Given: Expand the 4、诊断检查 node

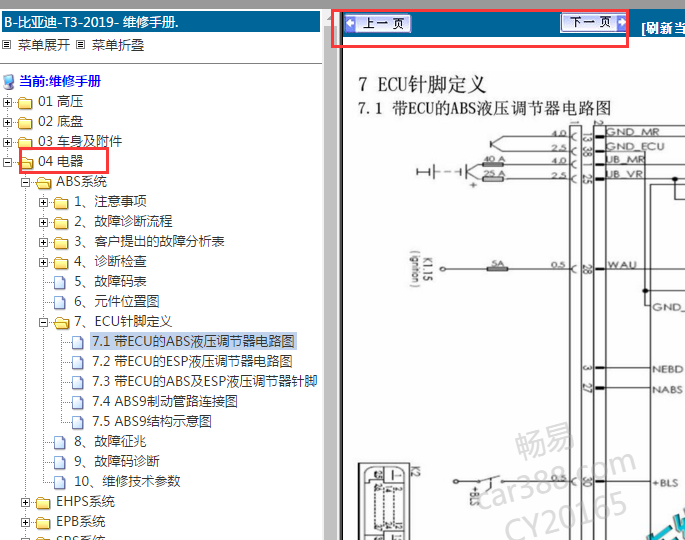Looking at the screenshot, I should 43,262.
